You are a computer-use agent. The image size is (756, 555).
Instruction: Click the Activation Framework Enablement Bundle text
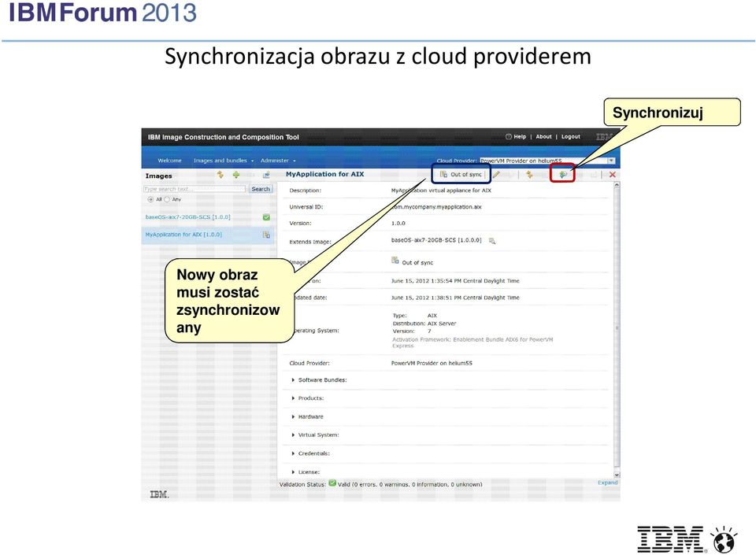(472, 342)
